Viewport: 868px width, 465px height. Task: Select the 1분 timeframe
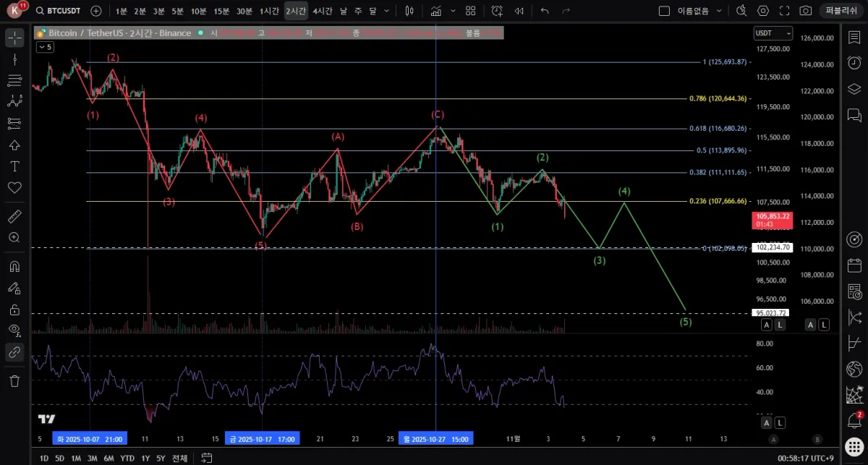[x=121, y=11]
